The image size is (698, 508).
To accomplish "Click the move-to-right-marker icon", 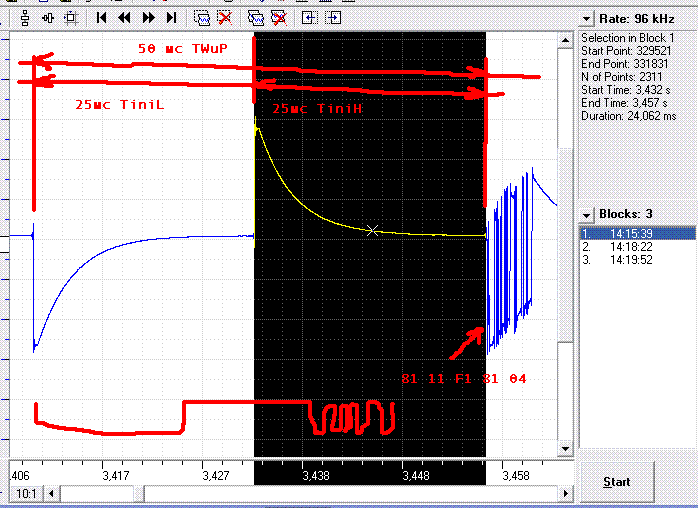I will pyautogui.click(x=333, y=17).
